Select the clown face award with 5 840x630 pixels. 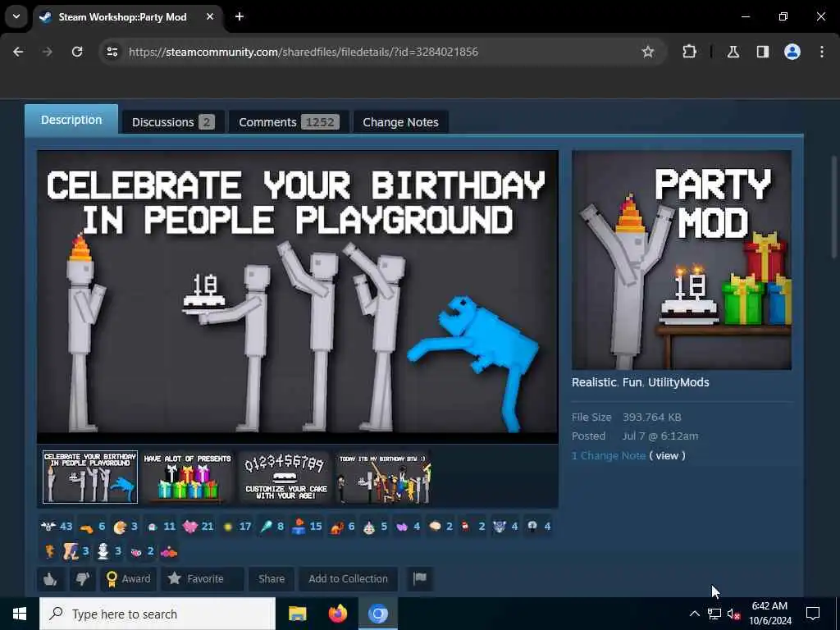375,526
